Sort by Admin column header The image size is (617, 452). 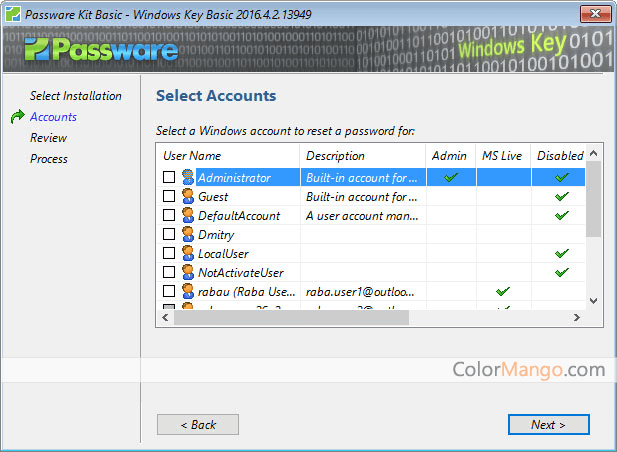pyautogui.click(x=451, y=156)
